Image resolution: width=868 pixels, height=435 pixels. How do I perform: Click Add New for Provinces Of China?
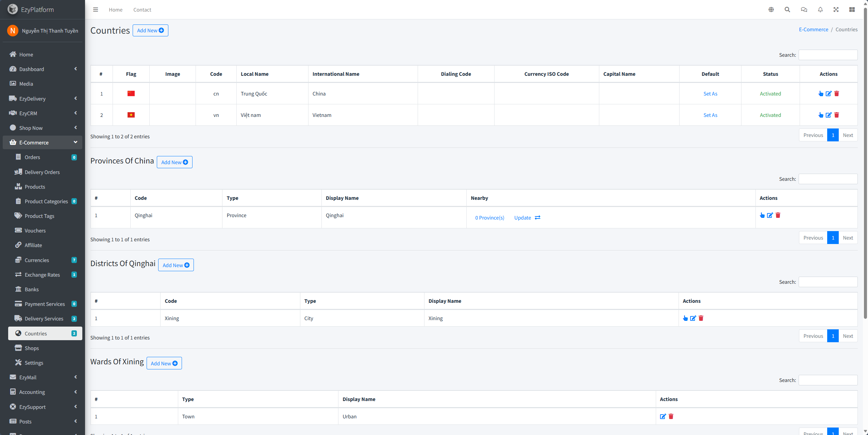[174, 162]
